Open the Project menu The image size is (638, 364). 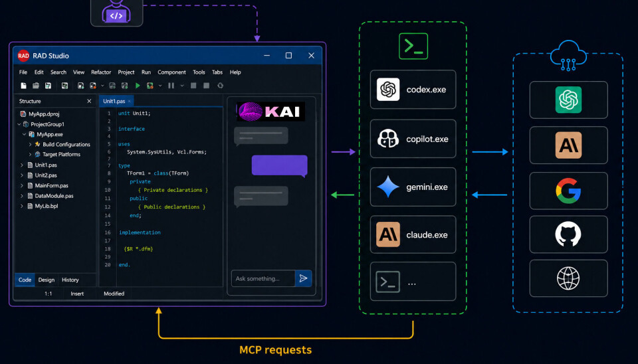tap(126, 72)
